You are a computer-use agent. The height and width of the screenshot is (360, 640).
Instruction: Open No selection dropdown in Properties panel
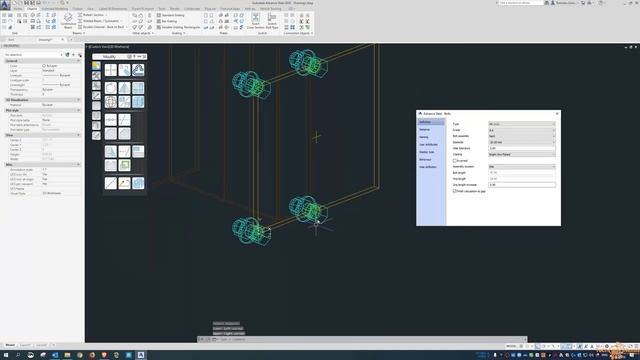tap(33, 55)
